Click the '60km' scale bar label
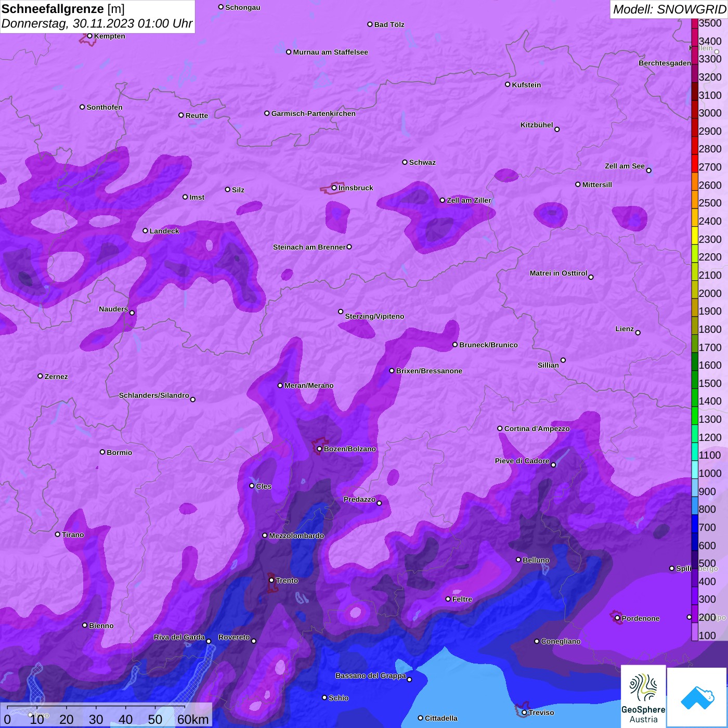Image resolution: width=728 pixels, height=728 pixels. (x=192, y=719)
